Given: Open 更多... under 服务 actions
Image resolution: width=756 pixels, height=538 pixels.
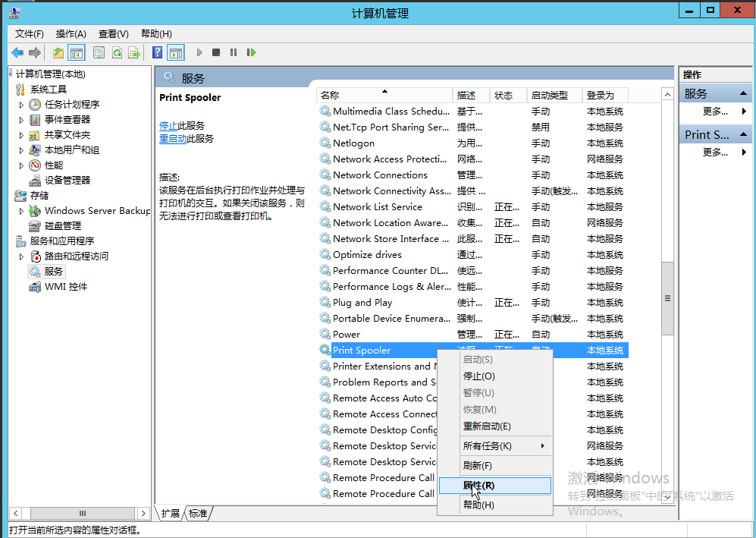Looking at the screenshot, I should (716, 112).
